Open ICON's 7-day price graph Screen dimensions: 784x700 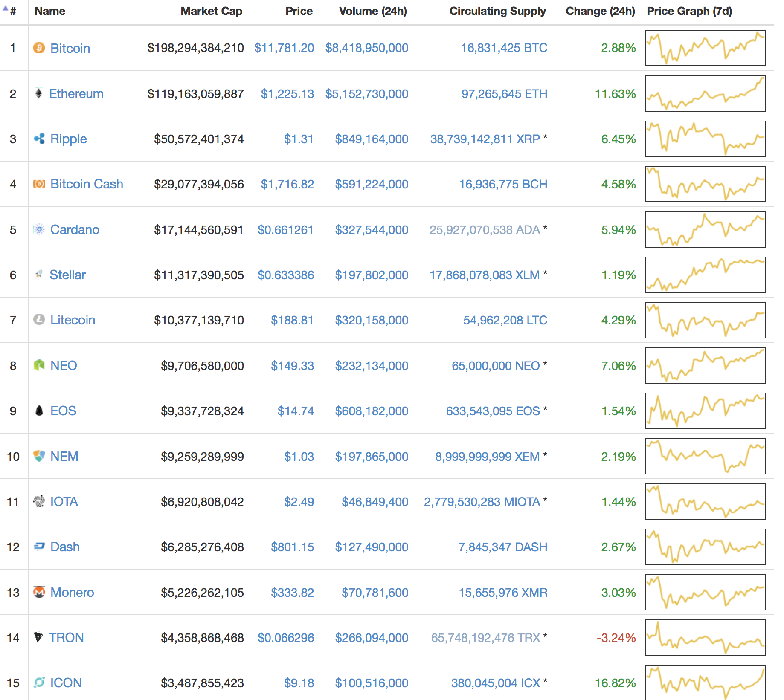pyautogui.click(x=705, y=683)
